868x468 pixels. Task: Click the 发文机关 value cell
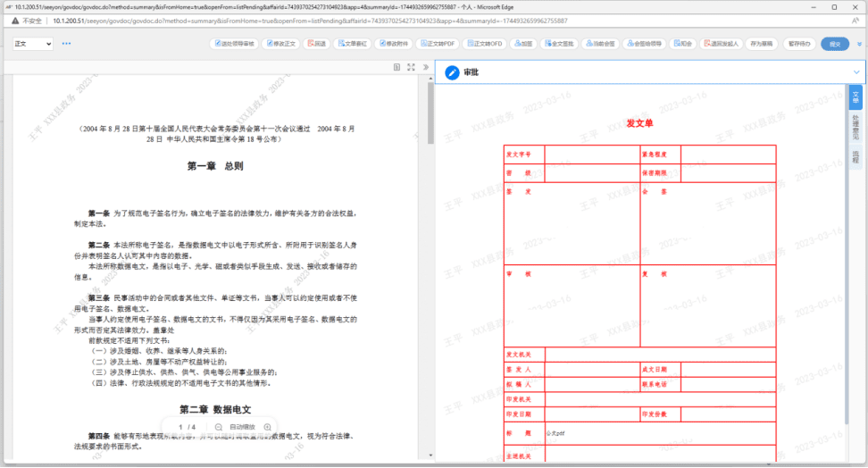[x=661, y=355]
